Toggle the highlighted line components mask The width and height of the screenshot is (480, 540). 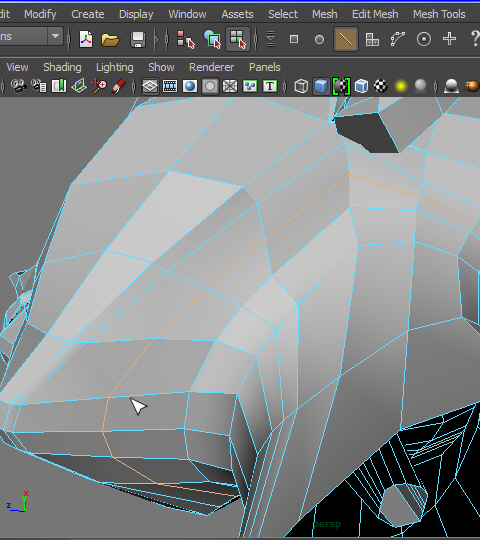point(346,39)
